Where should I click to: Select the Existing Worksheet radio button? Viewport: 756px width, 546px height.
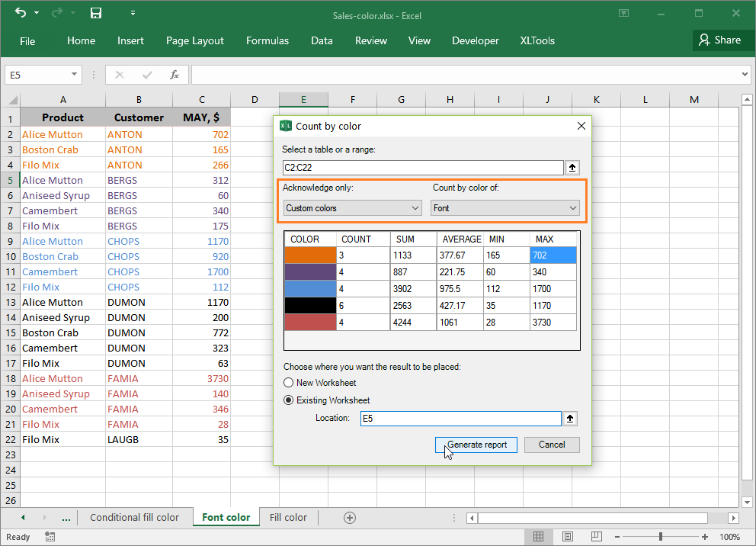[x=289, y=400]
